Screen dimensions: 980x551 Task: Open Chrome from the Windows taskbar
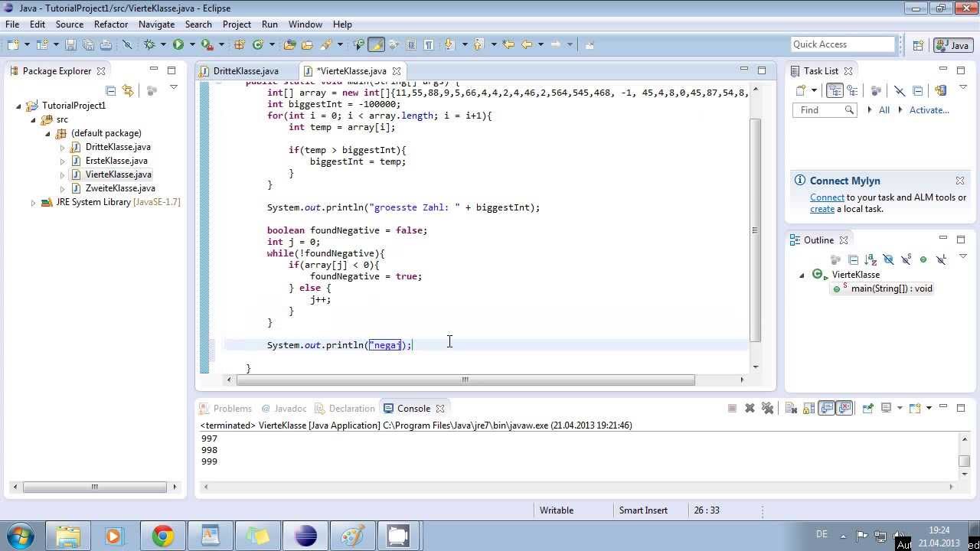(x=162, y=536)
